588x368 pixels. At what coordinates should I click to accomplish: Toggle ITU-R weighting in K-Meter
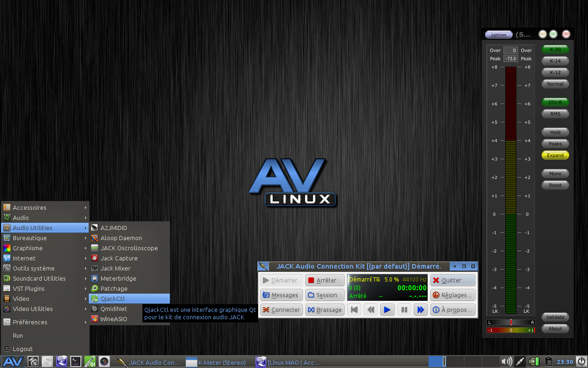point(555,102)
